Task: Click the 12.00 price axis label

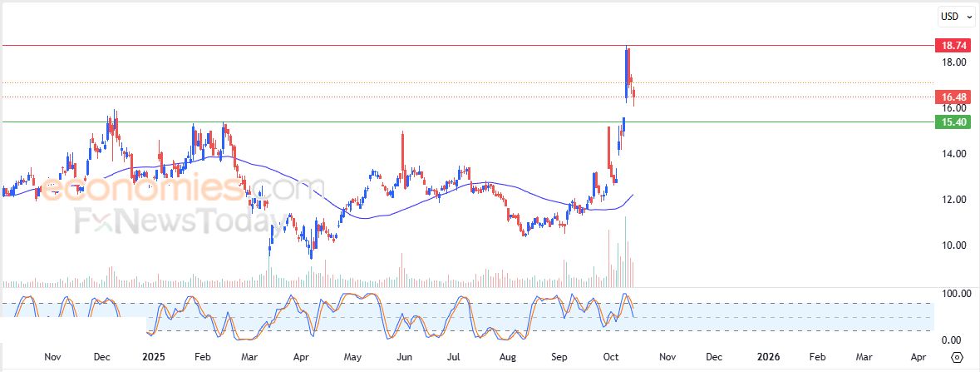Action: tap(948, 200)
